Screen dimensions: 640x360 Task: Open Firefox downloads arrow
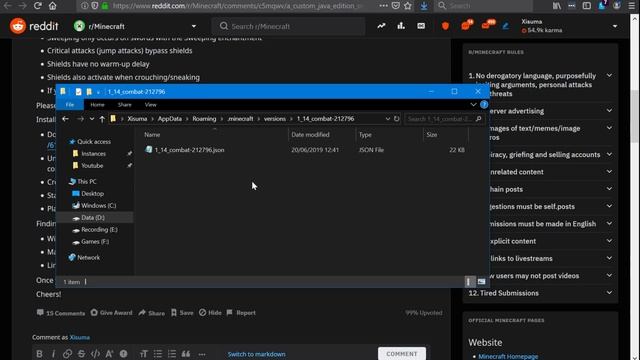(424, 6)
